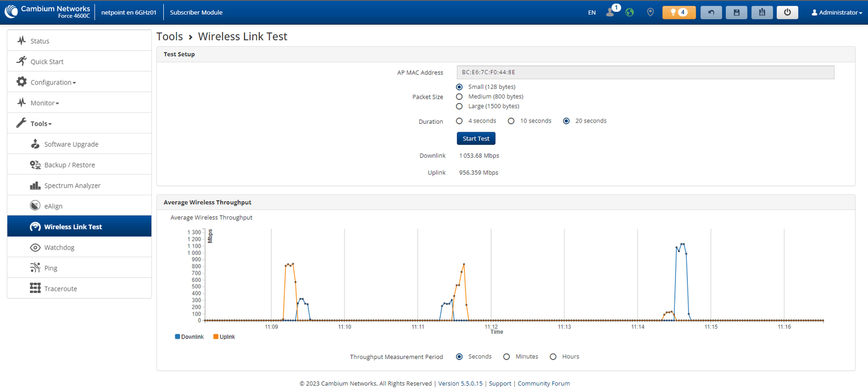The height and width of the screenshot is (391, 868).
Task: Click the green globe internet status icon
Action: click(629, 12)
